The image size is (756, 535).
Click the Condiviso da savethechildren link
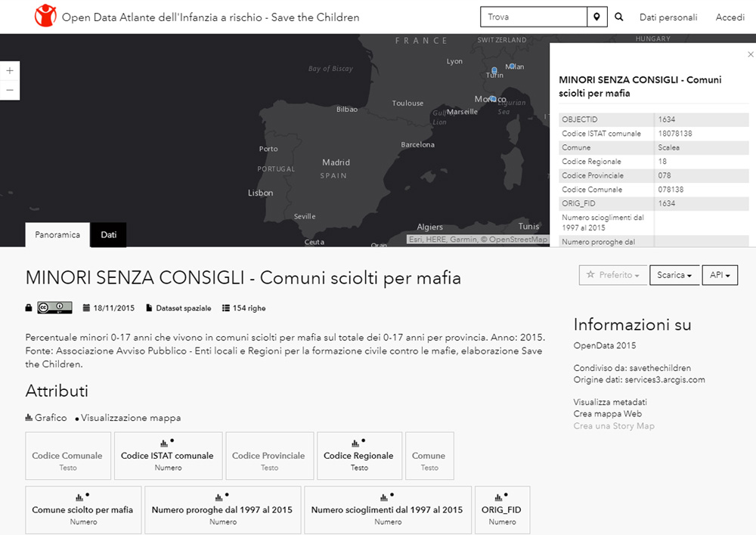(632, 368)
